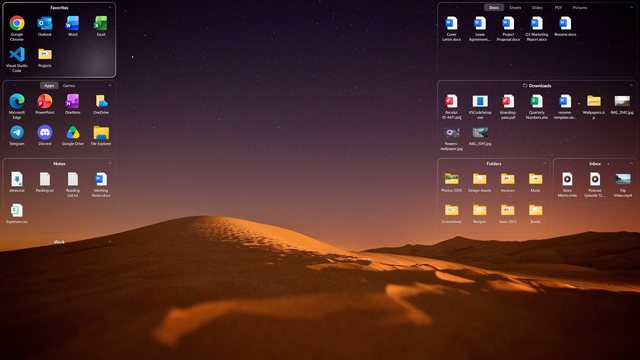Open the resume-template document in Downloads
The width and height of the screenshot is (640, 360).
pyautogui.click(x=565, y=101)
